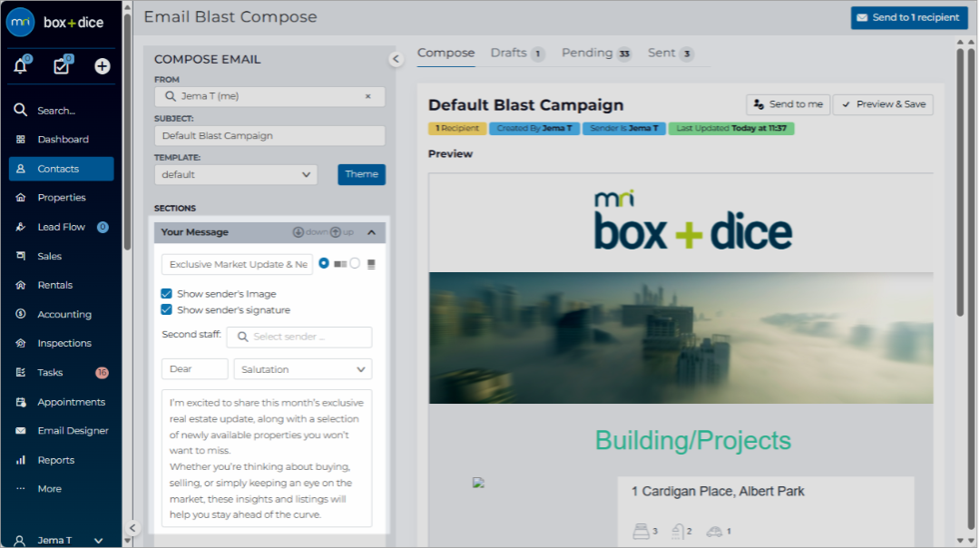Click the Second staff sender search
The image size is (980, 548).
coord(299,337)
